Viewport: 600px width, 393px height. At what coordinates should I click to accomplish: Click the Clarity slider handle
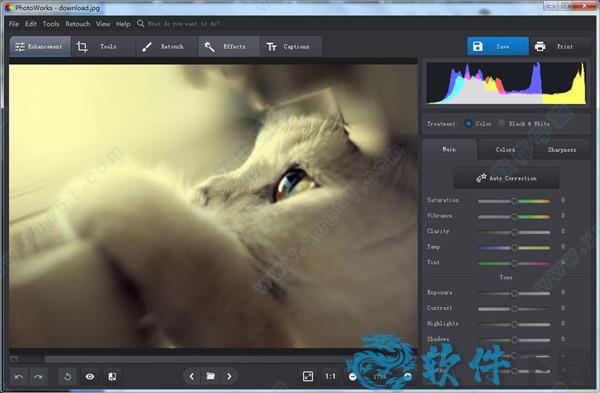point(515,232)
